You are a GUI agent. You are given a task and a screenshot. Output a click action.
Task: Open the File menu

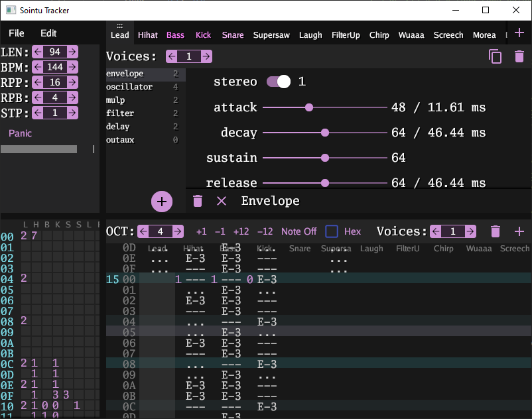pyautogui.click(x=15, y=32)
